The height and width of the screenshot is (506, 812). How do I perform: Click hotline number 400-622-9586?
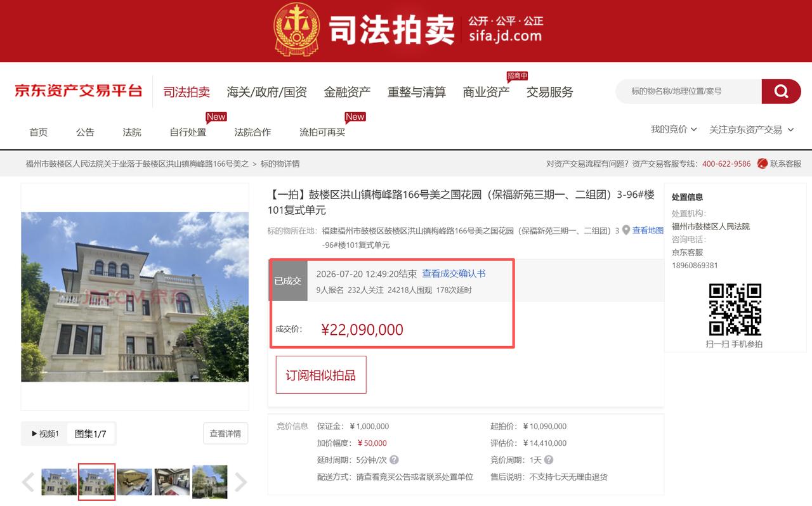(726, 164)
